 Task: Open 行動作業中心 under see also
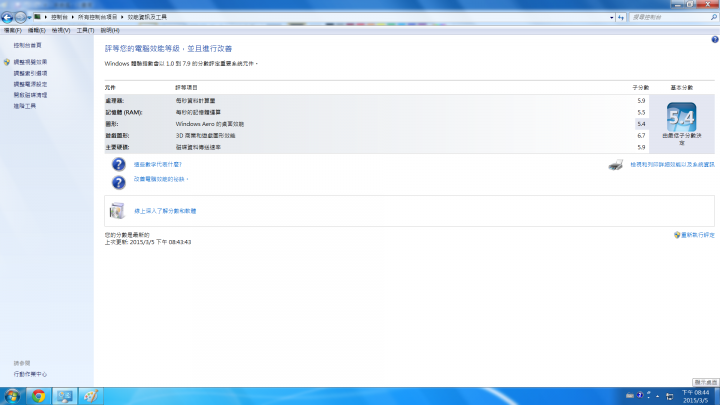[x=30, y=374]
